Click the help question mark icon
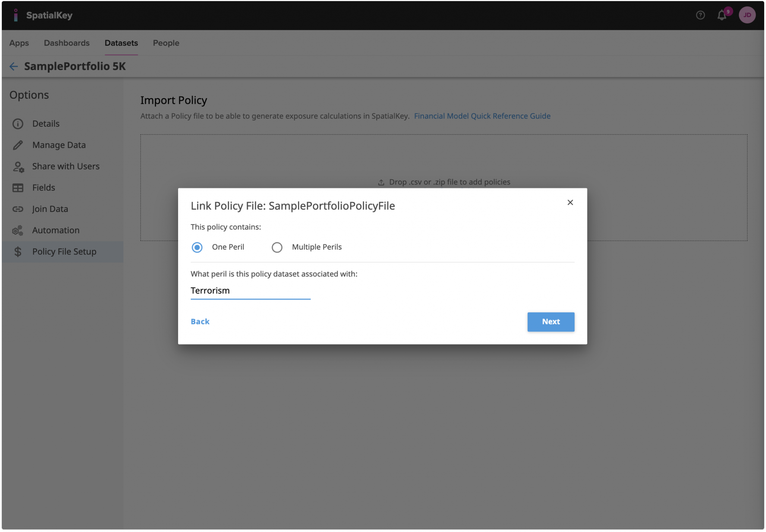The height and width of the screenshot is (532, 766). pos(700,15)
